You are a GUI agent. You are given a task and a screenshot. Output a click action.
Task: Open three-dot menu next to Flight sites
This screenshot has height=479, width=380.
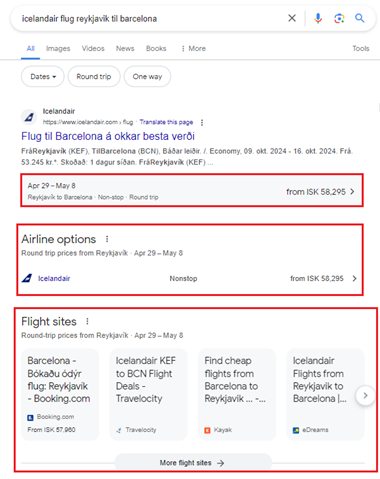87,321
